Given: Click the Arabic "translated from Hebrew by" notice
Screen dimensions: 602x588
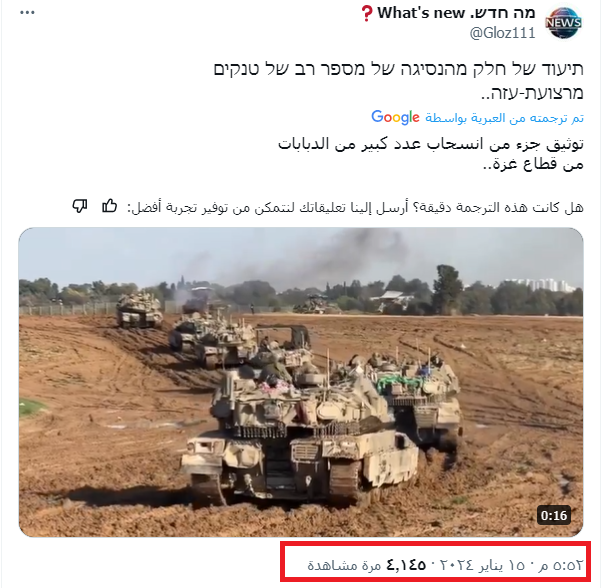Looking at the screenshot, I should (504, 118).
